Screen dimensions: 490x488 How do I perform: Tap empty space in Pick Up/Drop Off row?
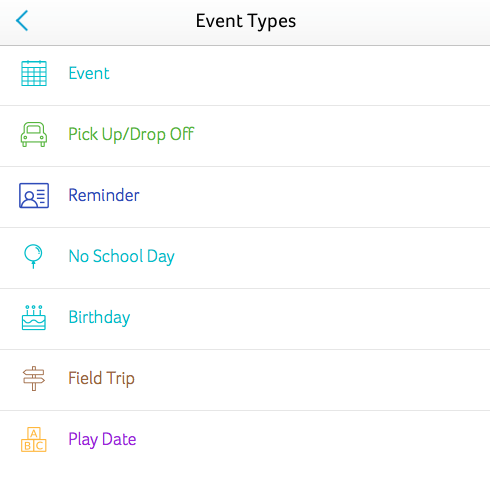340,136
